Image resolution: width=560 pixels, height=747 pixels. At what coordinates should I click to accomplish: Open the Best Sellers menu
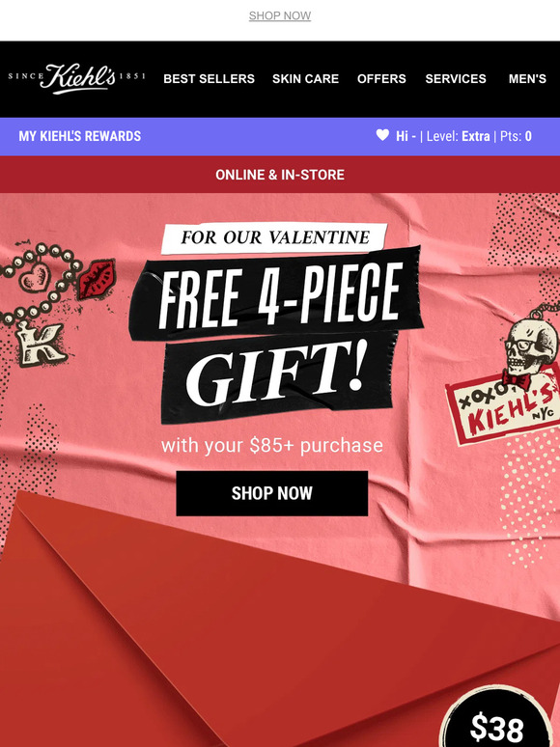coord(209,78)
